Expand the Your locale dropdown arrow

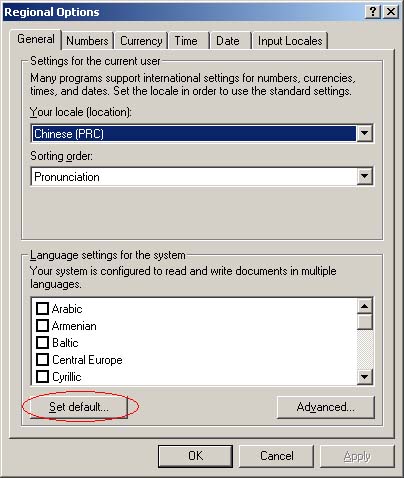pyautogui.click(x=364, y=134)
